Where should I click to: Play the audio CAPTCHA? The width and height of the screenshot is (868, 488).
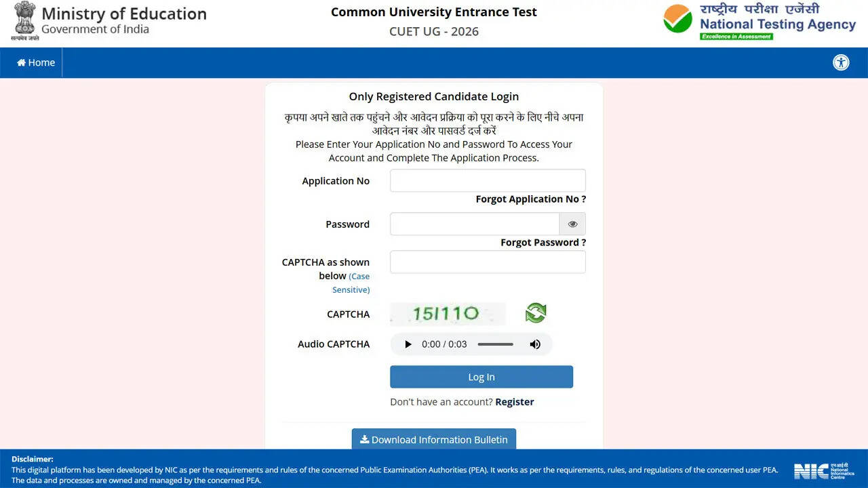pos(408,344)
